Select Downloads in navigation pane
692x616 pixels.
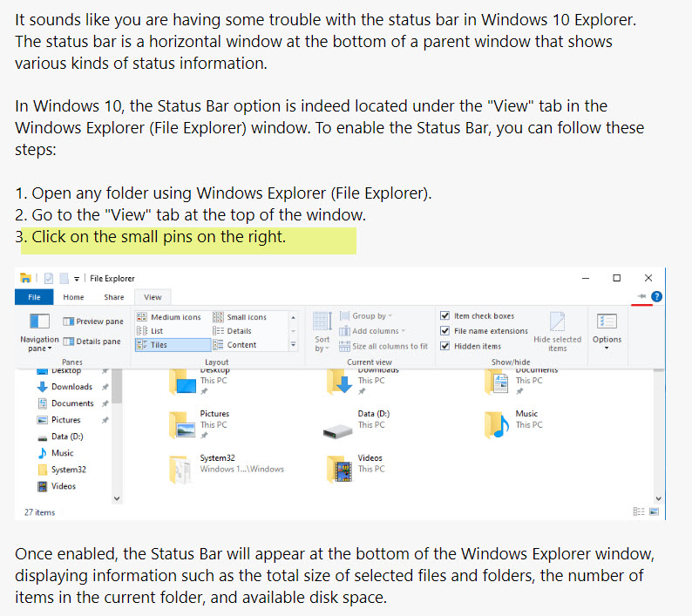[71, 387]
